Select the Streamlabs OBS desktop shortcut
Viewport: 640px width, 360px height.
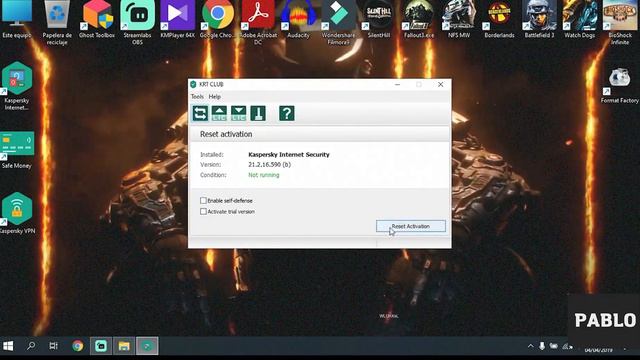click(x=138, y=22)
